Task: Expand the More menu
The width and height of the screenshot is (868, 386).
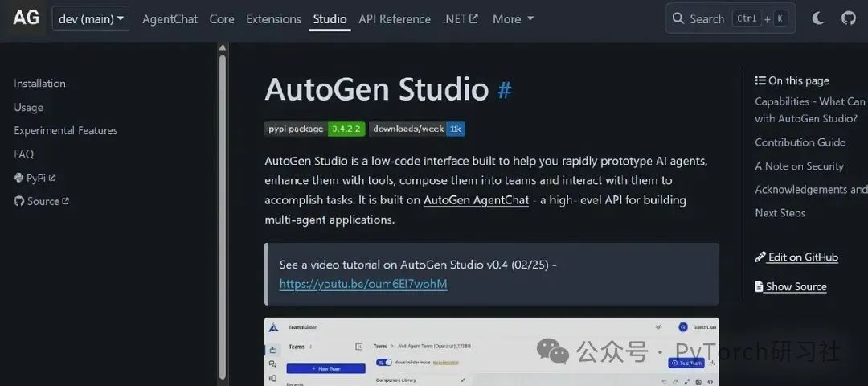Action: (513, 18)
